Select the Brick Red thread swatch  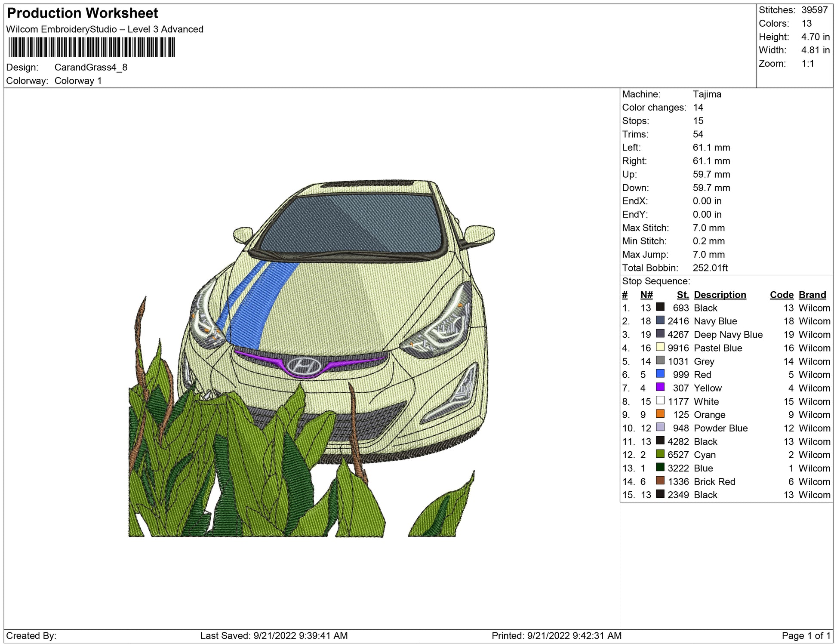point(660,481)
